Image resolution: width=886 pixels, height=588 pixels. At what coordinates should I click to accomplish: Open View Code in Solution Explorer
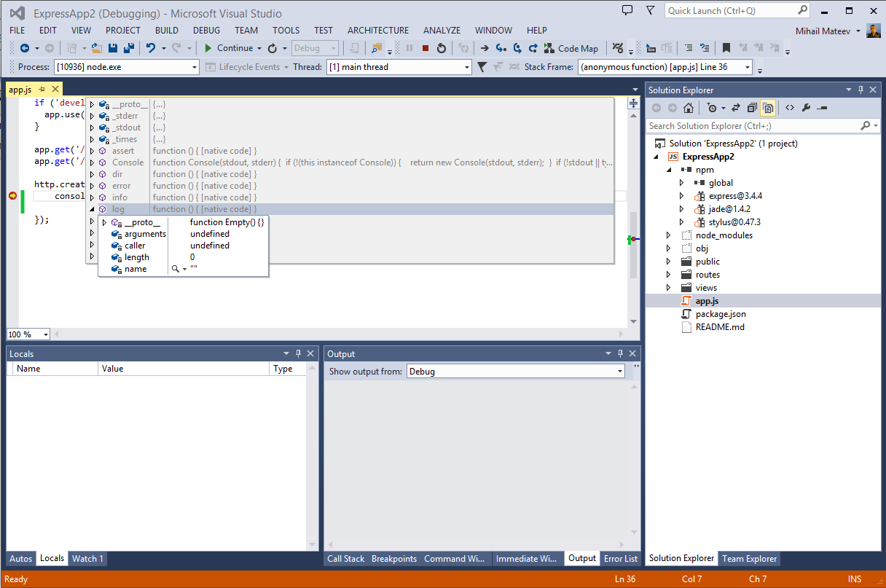click(789, 108)
